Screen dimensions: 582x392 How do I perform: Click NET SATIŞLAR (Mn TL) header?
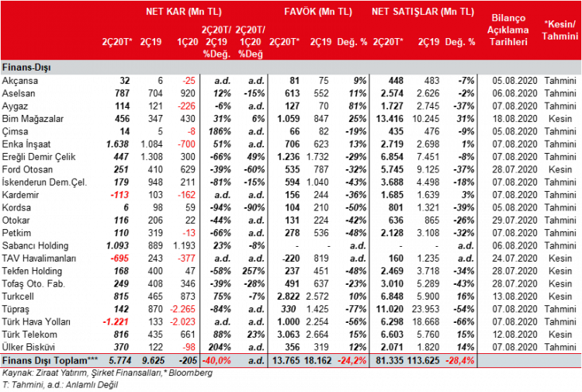[x=423, y=12]
